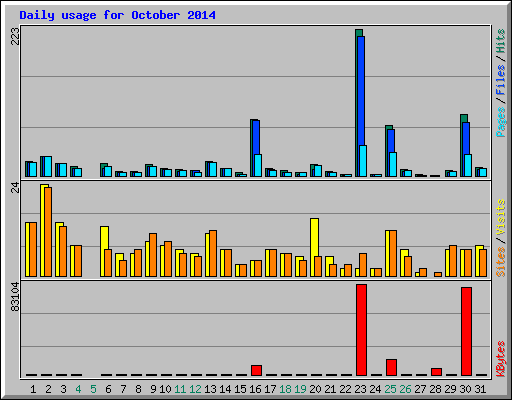Click the red KBytes bar for day 25

click(391, 367)
